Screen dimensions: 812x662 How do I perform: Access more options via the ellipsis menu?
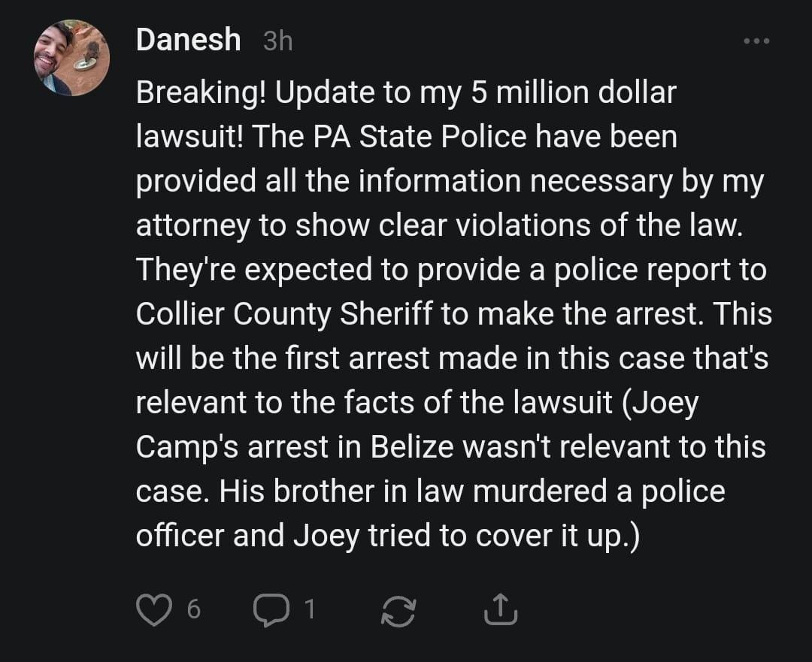click(x=755, y=41)
